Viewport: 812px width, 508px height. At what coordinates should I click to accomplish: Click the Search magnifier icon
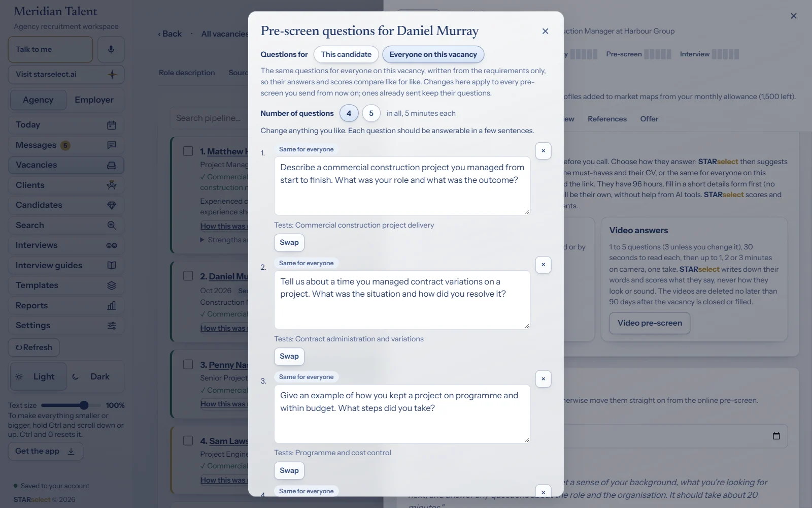coord(112,225)
